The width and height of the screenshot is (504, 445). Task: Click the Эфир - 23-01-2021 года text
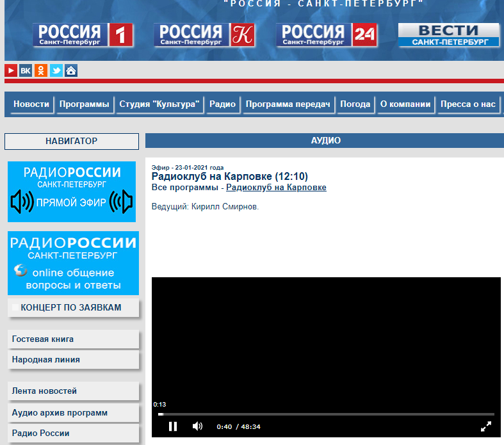188,167
